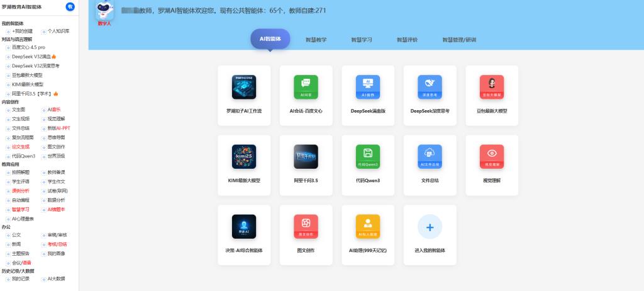The image size is (644, 291).
Task: Click the icon beside DeepSeek V32满血
Action: [8, 57]
